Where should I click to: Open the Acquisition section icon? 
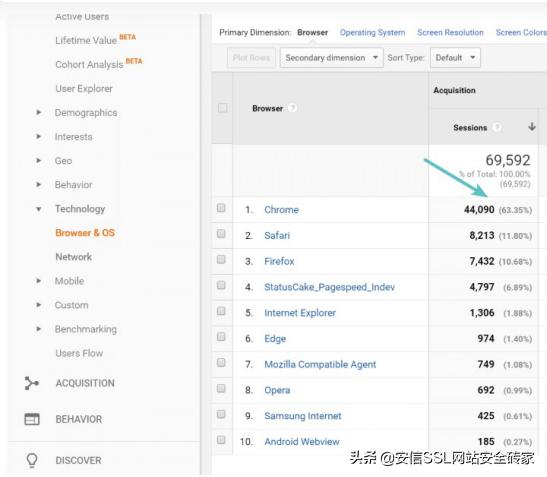click(32, 383)
